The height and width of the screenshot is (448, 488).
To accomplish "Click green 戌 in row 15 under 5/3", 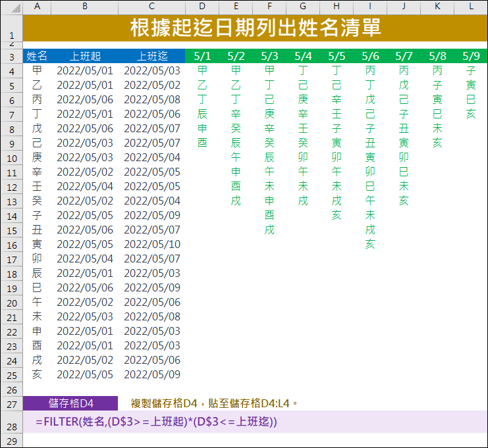I will (269, 230).
